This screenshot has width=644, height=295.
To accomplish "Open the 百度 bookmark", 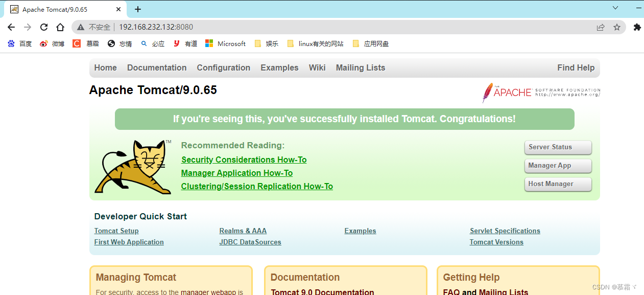I will [20, 44].
